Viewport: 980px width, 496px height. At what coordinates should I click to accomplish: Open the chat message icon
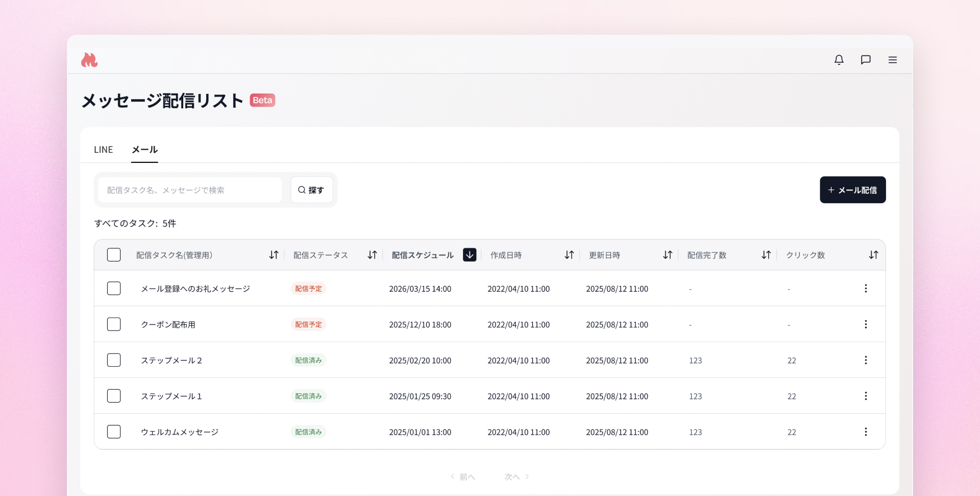(866, 60)
